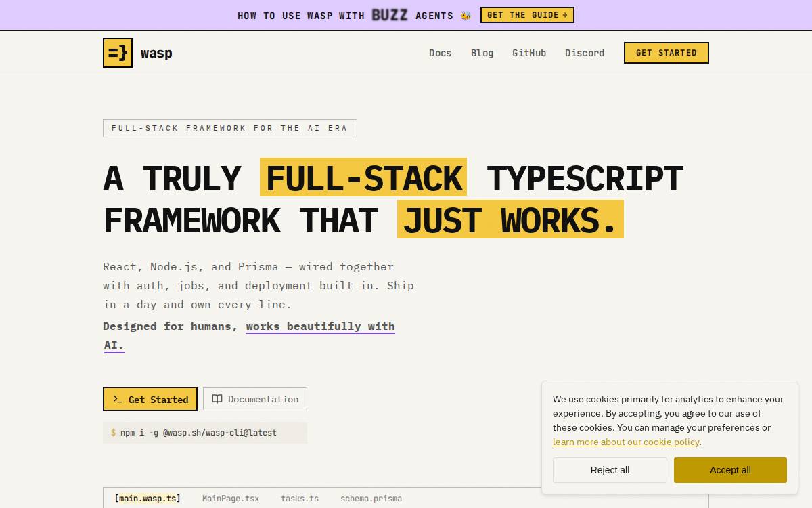Click the terminal prompt icon in Get Started
The height and width of the screenshot is (508, 812).
click(x=117, y=399)
